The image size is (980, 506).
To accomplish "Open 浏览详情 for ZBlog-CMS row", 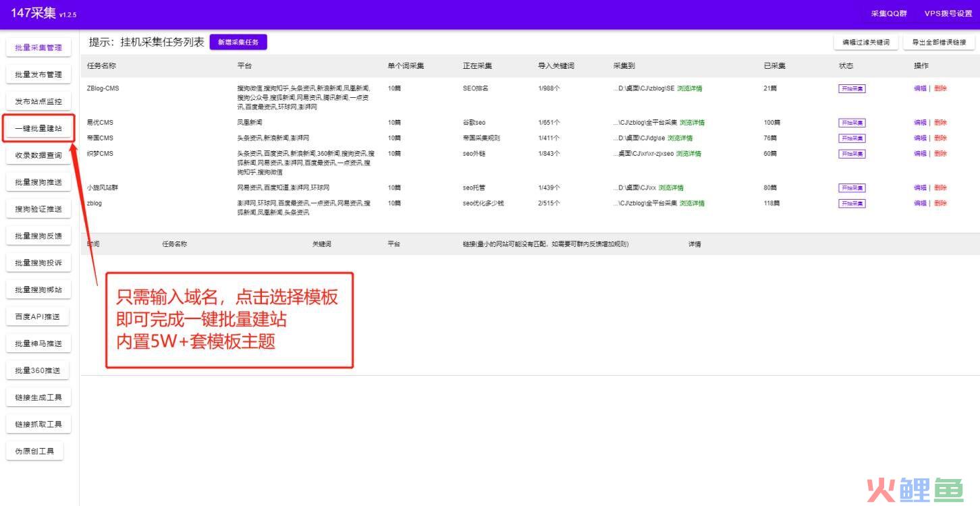I will (x=689, y=88).
